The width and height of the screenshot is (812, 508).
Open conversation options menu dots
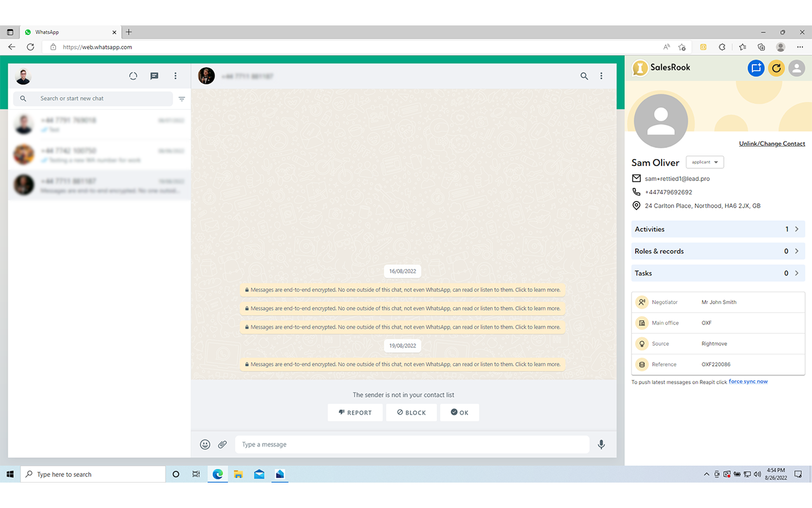(601, 76)
